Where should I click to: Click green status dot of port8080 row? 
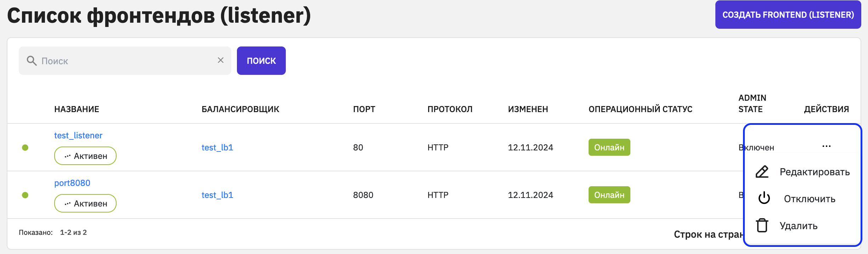[25, 195]
